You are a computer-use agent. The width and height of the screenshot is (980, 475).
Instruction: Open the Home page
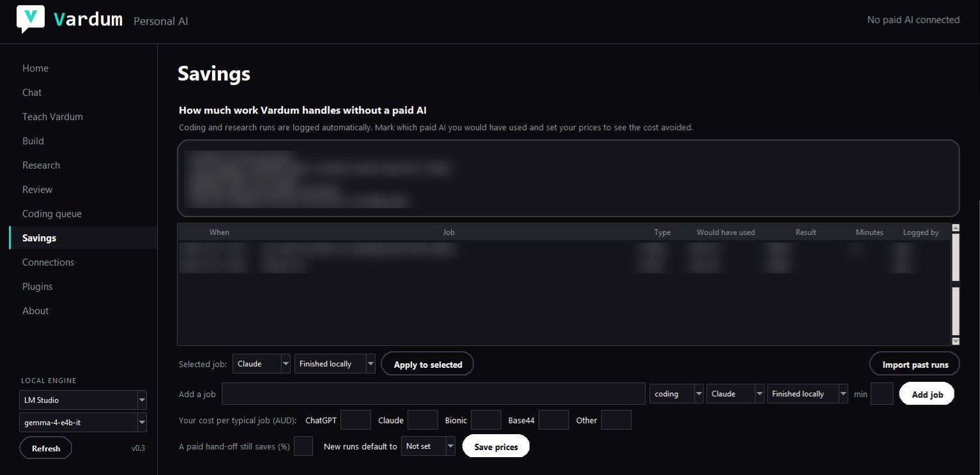pos(35,68)
